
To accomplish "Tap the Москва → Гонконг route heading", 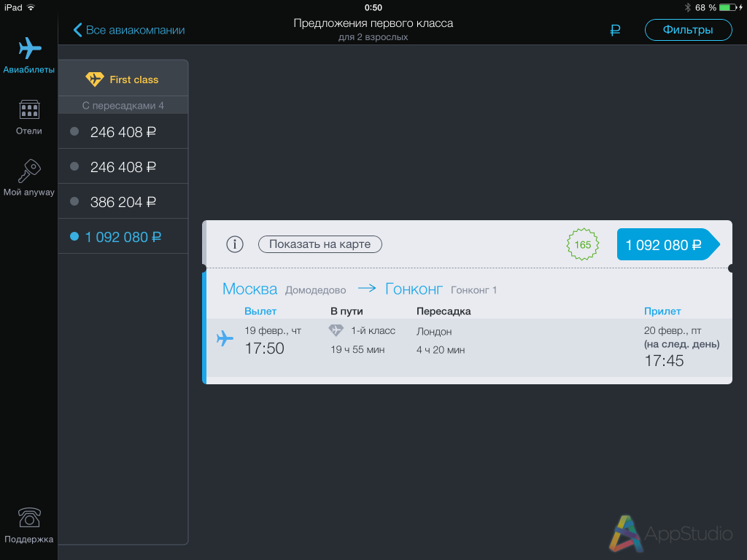I will pyautogui.click(x=332, y=289).
